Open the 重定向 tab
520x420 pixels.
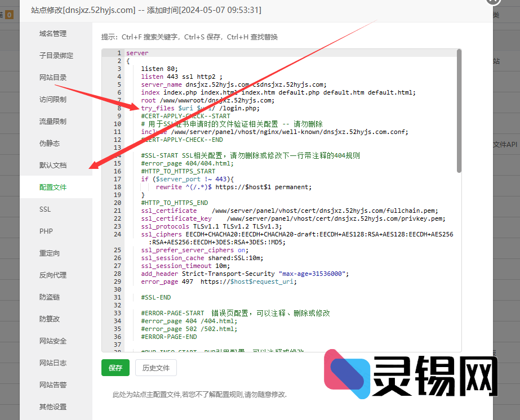[x=50, y=253]
